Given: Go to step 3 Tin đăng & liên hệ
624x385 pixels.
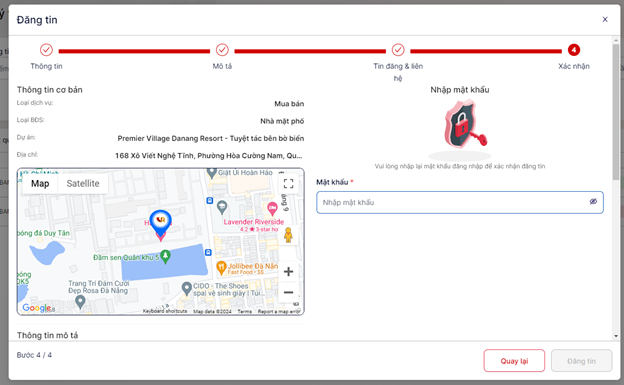Looking at the screenshot, I should pyautogui.click(x=398, y=50).
